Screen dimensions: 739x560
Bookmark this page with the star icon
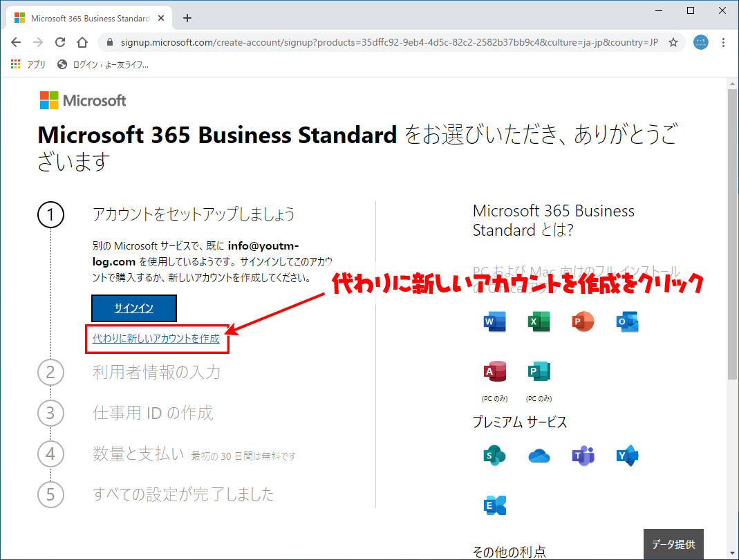pos(673,42)
